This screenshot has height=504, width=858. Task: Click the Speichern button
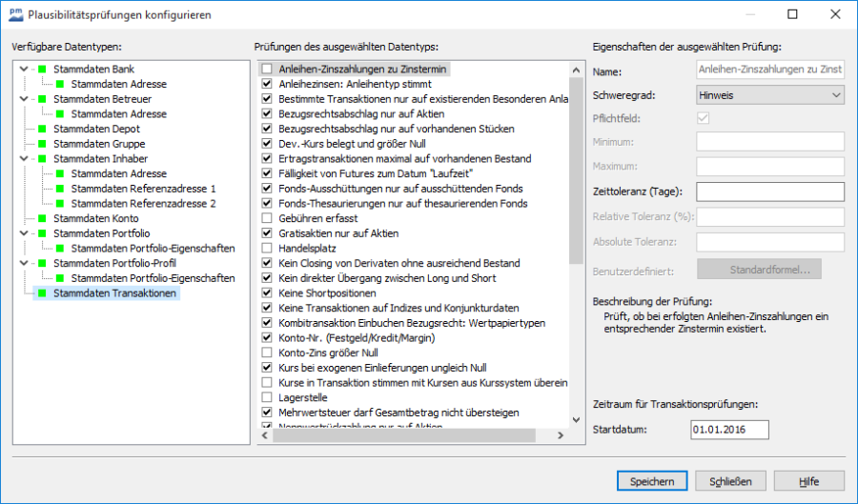(x=652, y=481)
